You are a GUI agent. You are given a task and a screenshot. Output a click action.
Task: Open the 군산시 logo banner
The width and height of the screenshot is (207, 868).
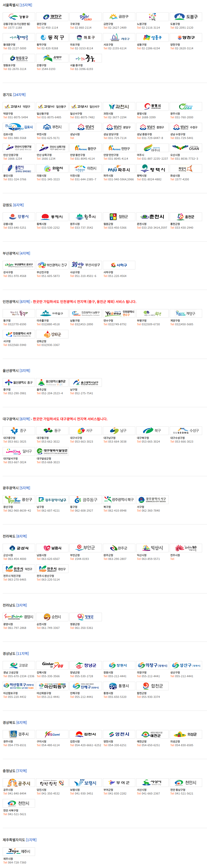(19, 548)
